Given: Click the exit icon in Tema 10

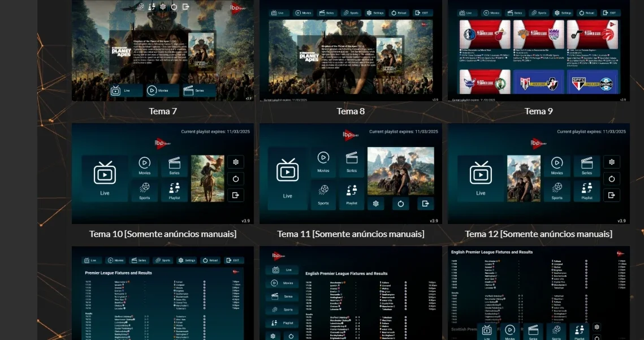Looking at the screenshot, I should point(236,195).
